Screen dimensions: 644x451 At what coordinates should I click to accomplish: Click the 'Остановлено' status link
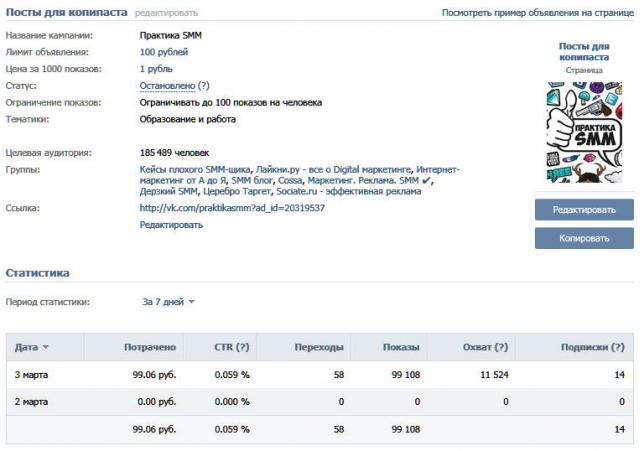pyautogui.click(x=167, y=86)
